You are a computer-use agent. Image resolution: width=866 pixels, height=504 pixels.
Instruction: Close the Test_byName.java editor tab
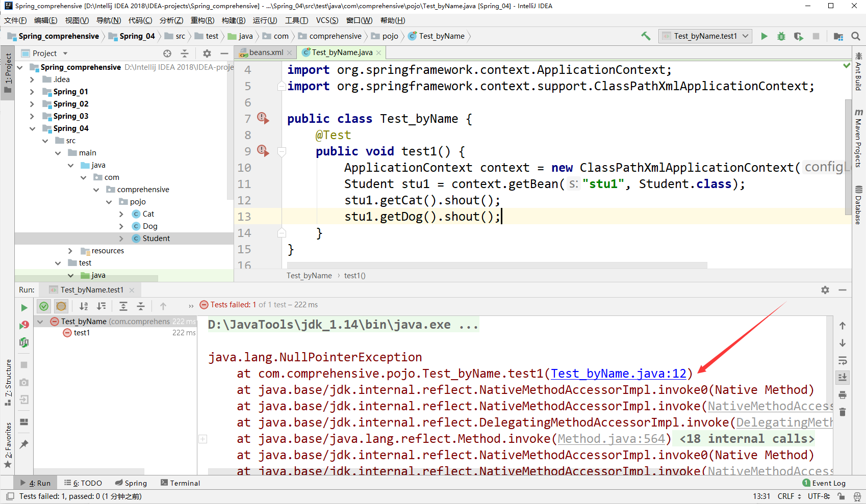pyautogui.click(x=379, y=52)
